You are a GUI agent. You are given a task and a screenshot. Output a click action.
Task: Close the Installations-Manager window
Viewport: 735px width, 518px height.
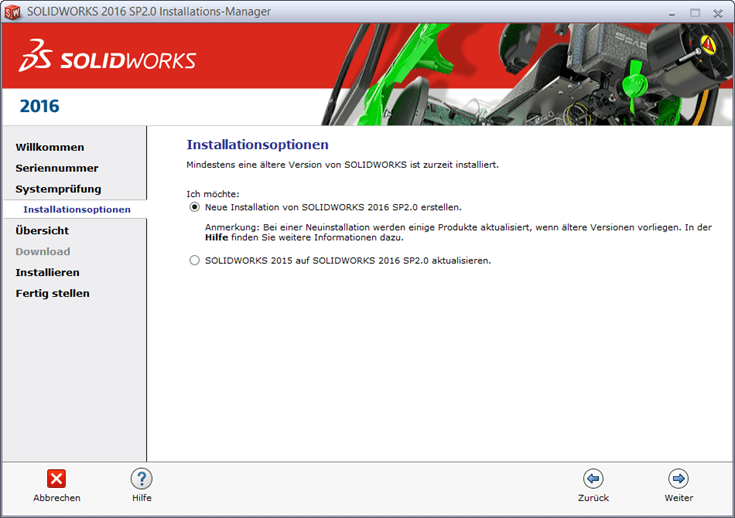pyautogui.click(x=718, y=13)
